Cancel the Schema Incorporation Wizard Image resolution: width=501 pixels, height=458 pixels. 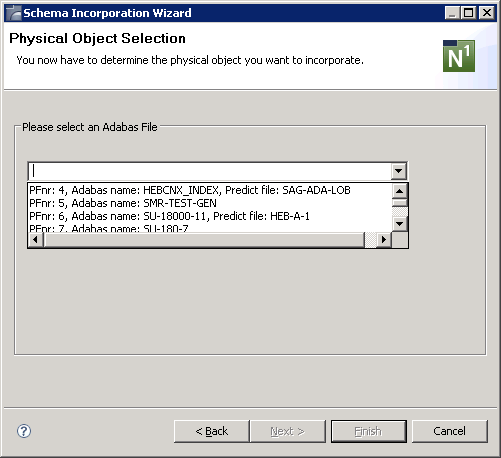(x=450, y=431)
